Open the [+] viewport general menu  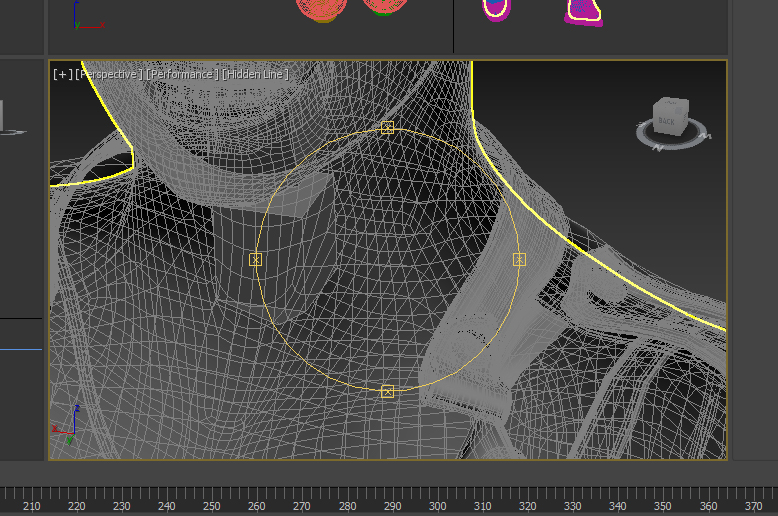pyautogui.click(x=61, y=75)
